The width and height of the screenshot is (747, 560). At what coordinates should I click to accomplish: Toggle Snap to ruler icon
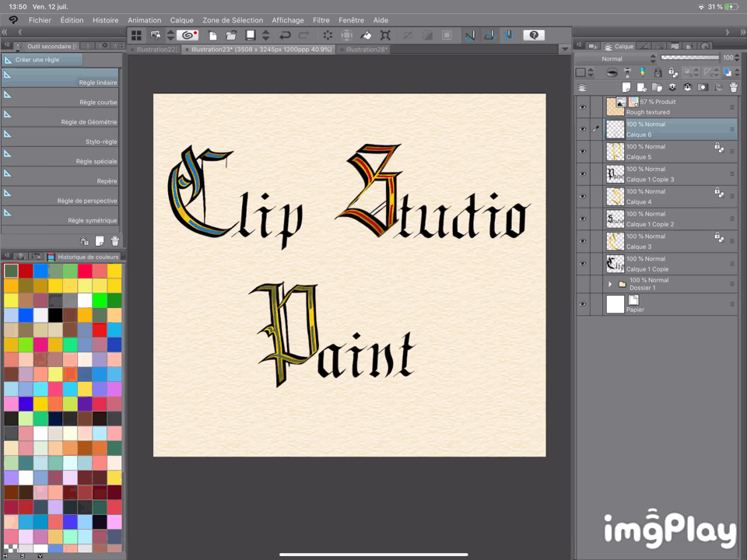(x=470, y=35)
